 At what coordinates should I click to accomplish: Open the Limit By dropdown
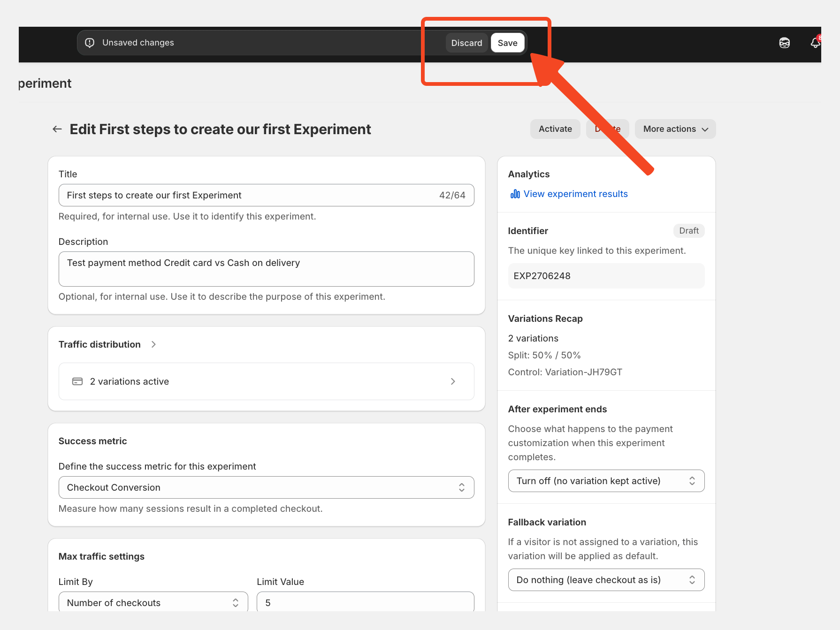coord(153,603)
